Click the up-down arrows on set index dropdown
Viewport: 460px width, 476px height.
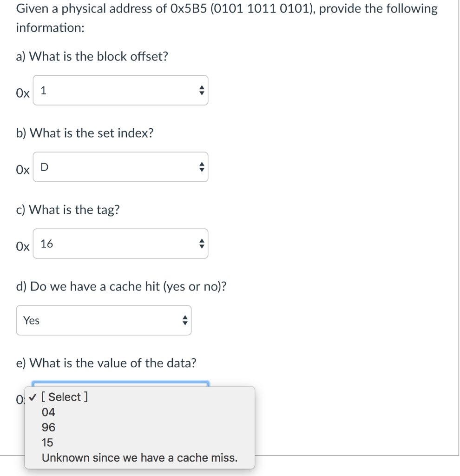pos(201,167)
